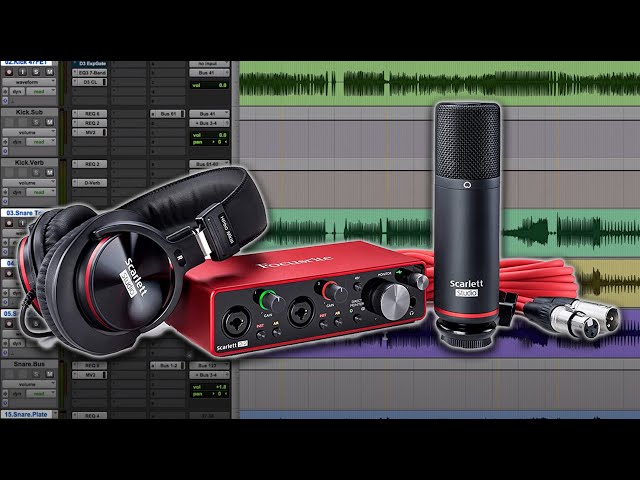The width and height of the screenshot is (640, 480).
Task: Open the D3 ExpGate insert plugin
Action: pyautogui.click(x=89, y=64)
